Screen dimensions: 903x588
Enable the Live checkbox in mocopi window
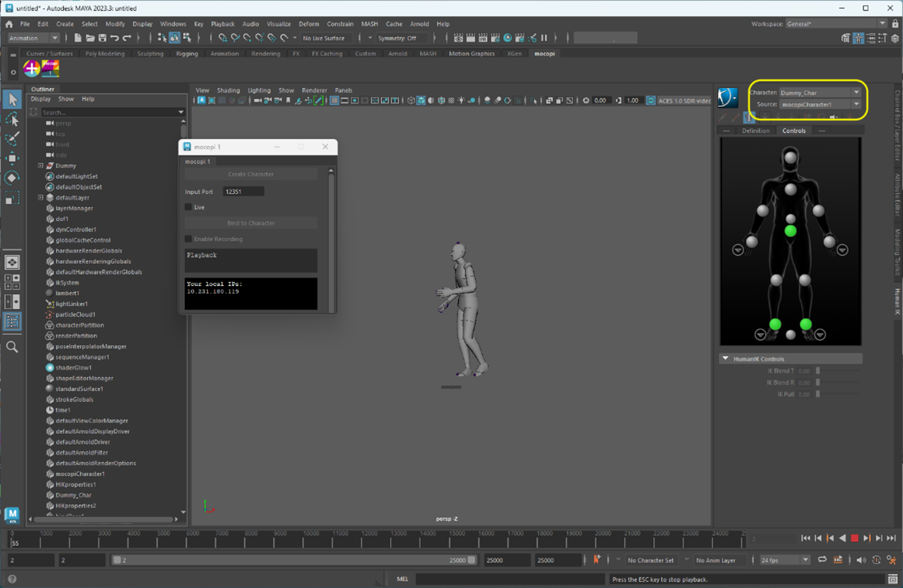pyautogui.click(x=188, y=207)
